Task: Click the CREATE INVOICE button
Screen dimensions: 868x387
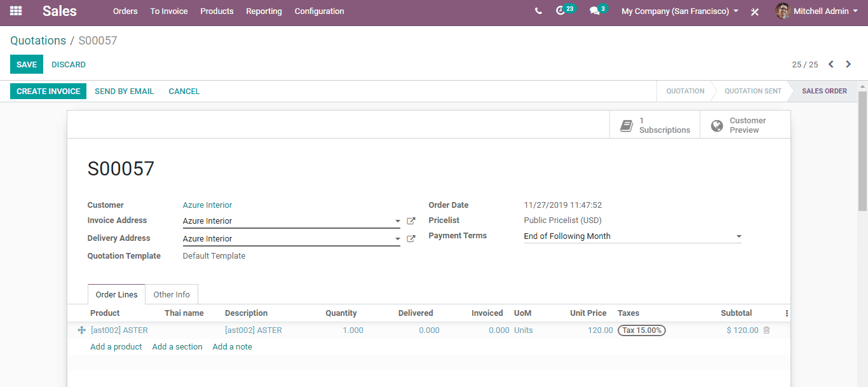Action: [x=48, y=92]
